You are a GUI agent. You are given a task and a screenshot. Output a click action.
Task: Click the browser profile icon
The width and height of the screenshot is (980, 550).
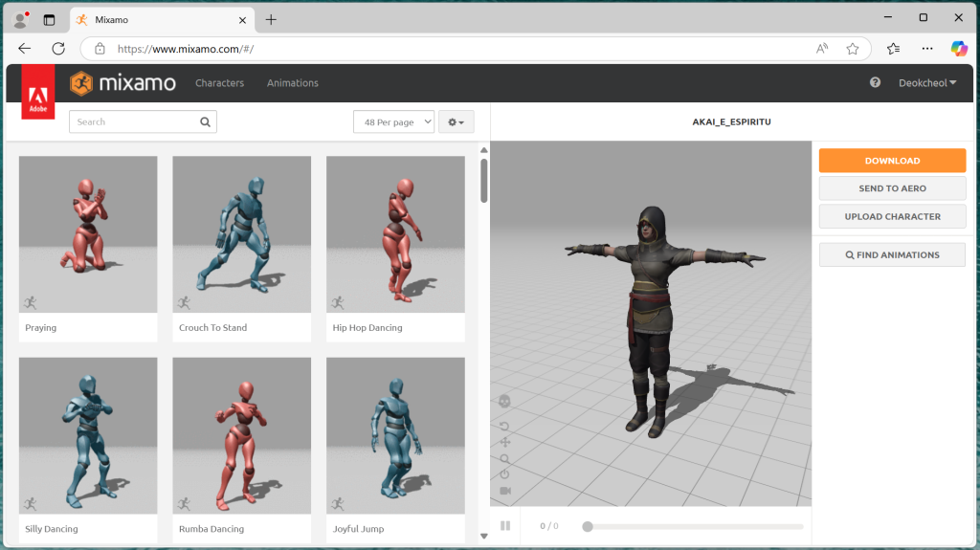[21, 20]
